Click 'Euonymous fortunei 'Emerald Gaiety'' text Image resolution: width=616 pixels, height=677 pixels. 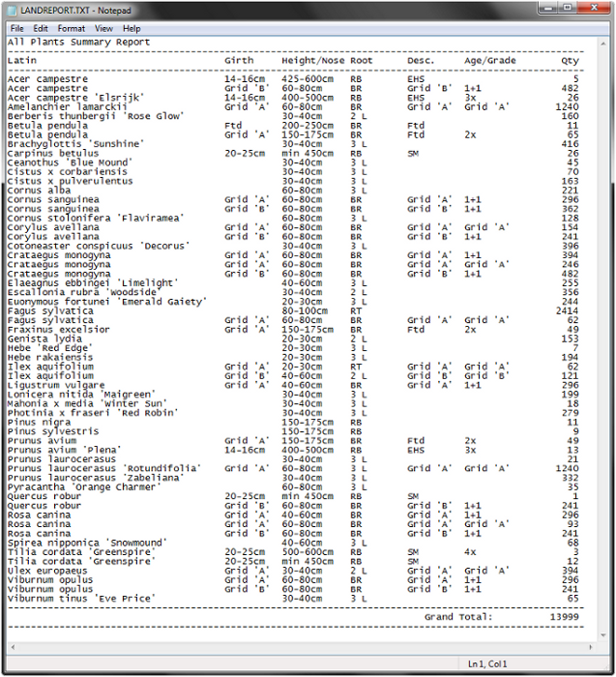coord(107,302)
